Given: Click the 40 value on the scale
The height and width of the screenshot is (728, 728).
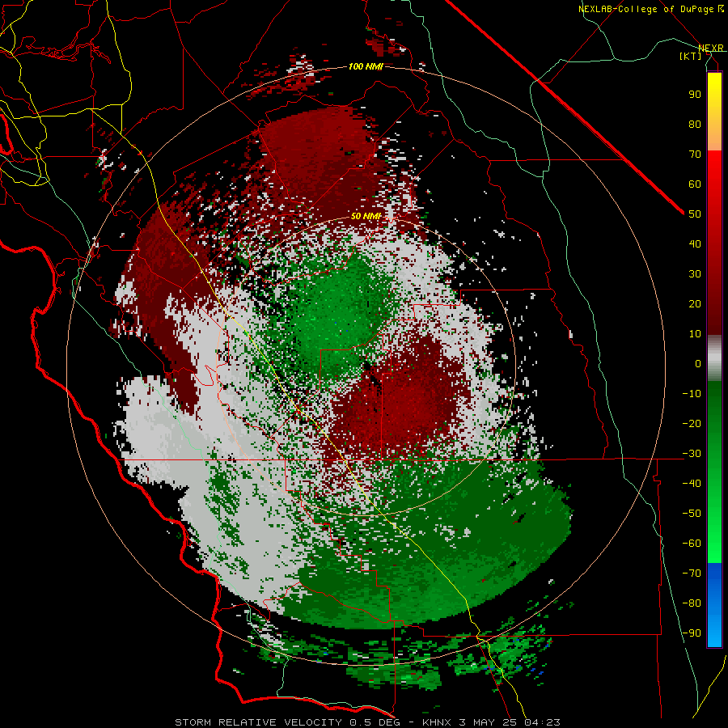Looking at the screenshot, I should point(695,243).
